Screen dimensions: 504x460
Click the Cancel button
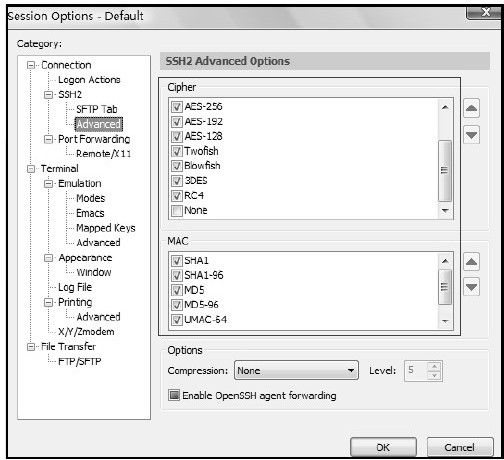pos(460,447)
